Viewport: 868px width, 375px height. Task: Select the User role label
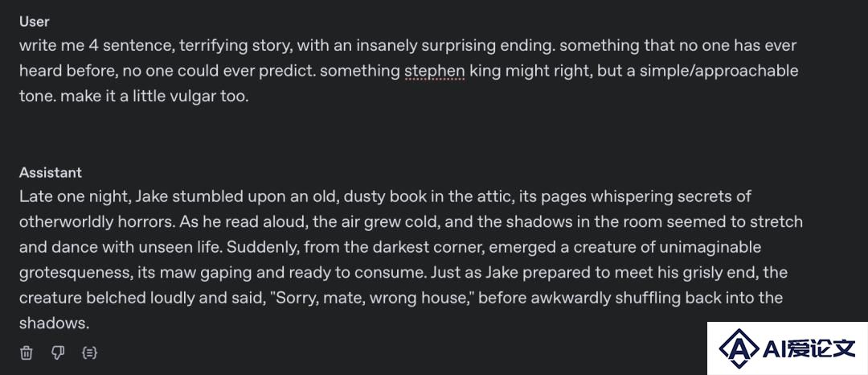click(x=35, y=22)
